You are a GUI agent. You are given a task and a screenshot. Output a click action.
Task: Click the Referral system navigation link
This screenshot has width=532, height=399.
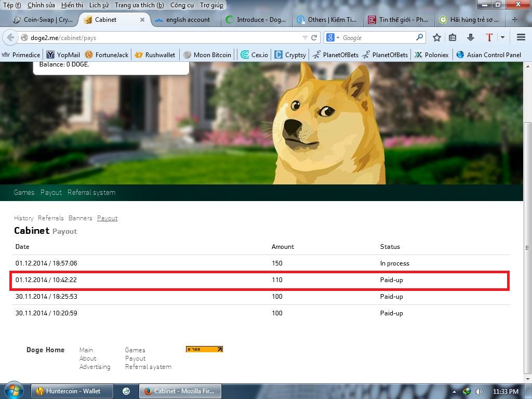(x=91, y=192)
